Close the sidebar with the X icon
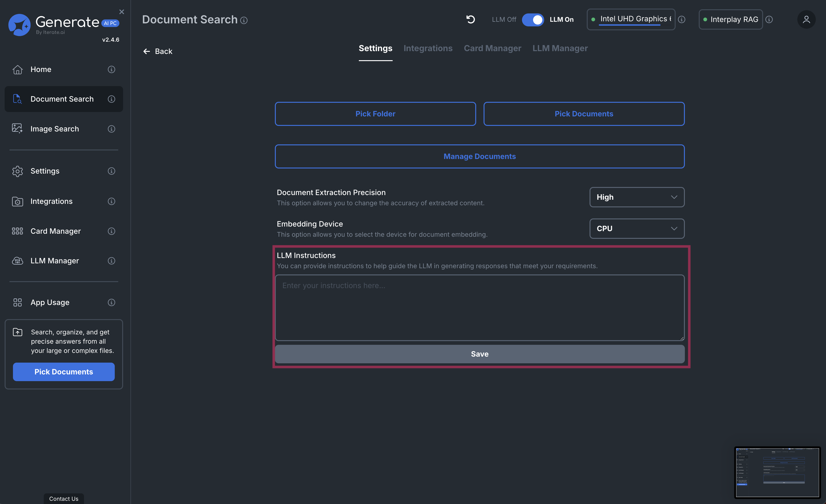This screenshot has width=826, height=504. tap(122, 12)
